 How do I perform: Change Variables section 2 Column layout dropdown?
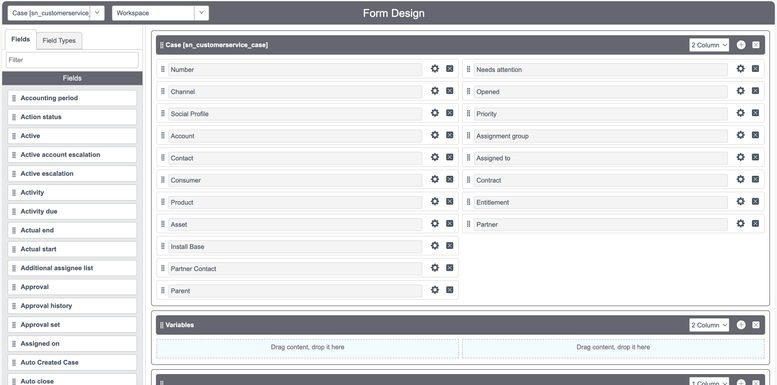pyautogui.click(x=709, y=325)
